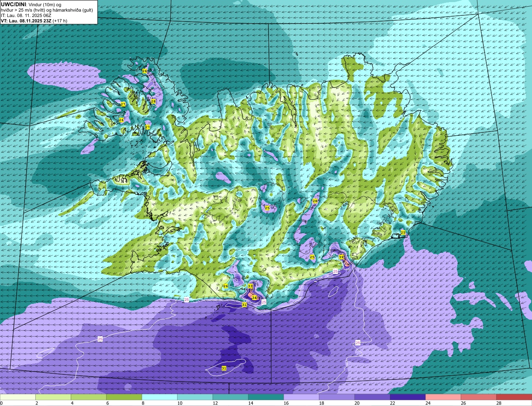Click the 4–6 m/s legend color swatch
532x406 pixels.
coord(89,397)
